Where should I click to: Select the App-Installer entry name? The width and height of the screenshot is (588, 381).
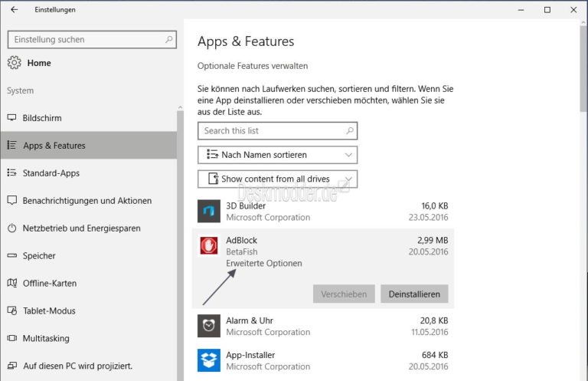tap(250, 355)
